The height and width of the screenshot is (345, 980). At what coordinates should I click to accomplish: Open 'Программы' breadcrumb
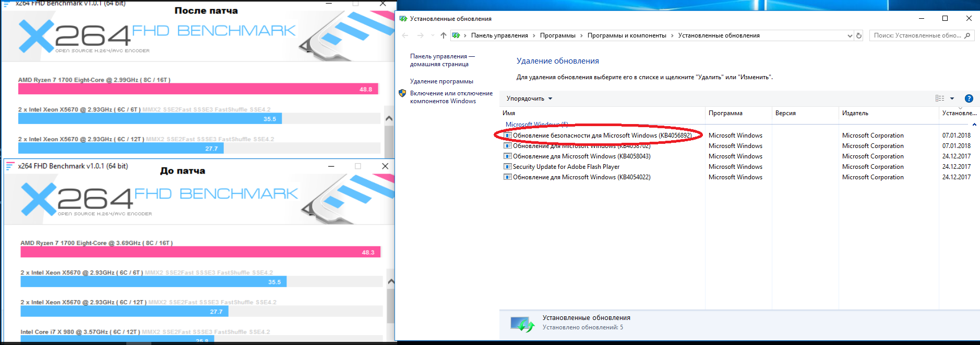pyautogui.click(x=557, y=35)
